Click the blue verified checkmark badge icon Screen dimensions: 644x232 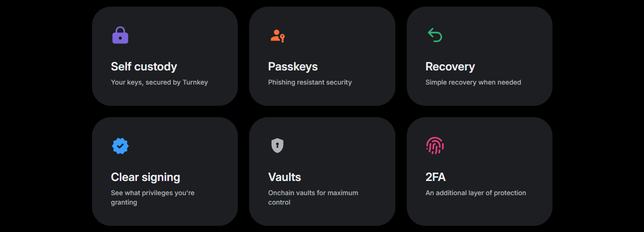click(120, 146)
